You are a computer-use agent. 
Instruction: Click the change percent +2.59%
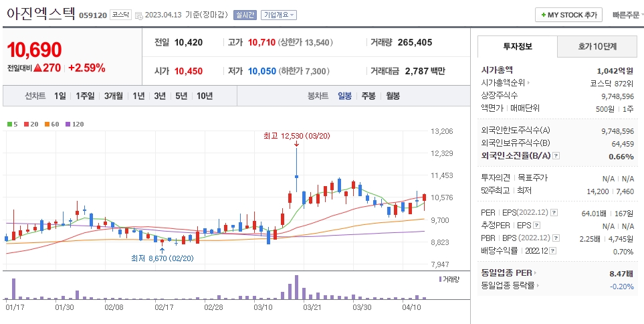[x=87, y=68]
